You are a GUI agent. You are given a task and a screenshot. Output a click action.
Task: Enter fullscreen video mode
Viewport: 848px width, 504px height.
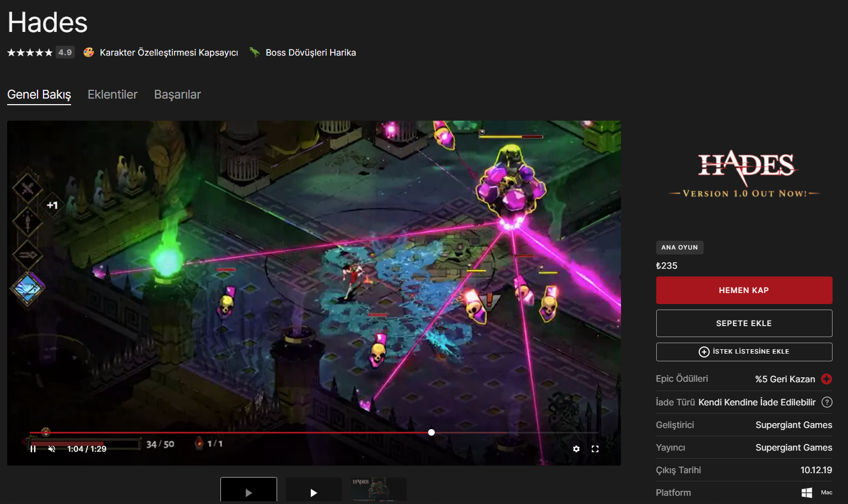[x=595, y=449]
